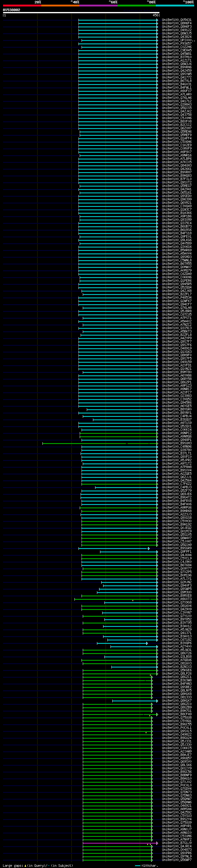The height and width of the screenshot is (868, 197).
Task: Click the purple ~60% identity legend bar
Action: [x=98, y=6]
